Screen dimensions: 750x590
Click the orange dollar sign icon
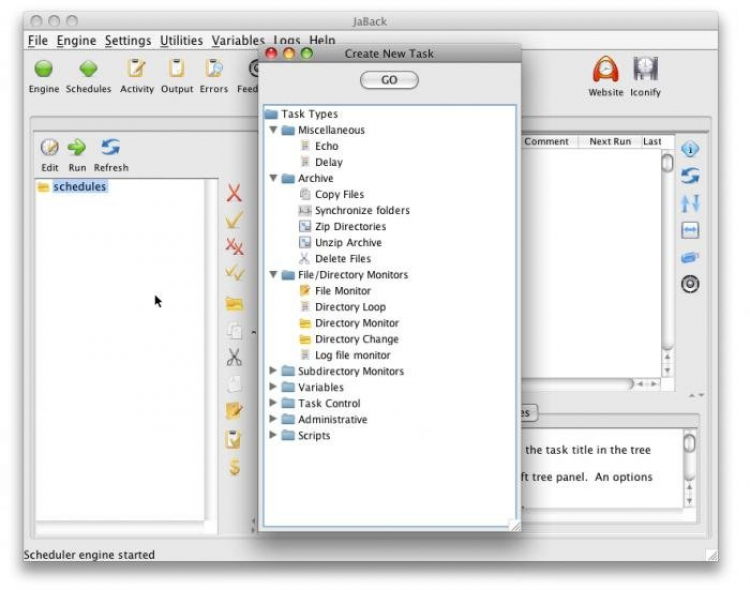click(234, 467)
